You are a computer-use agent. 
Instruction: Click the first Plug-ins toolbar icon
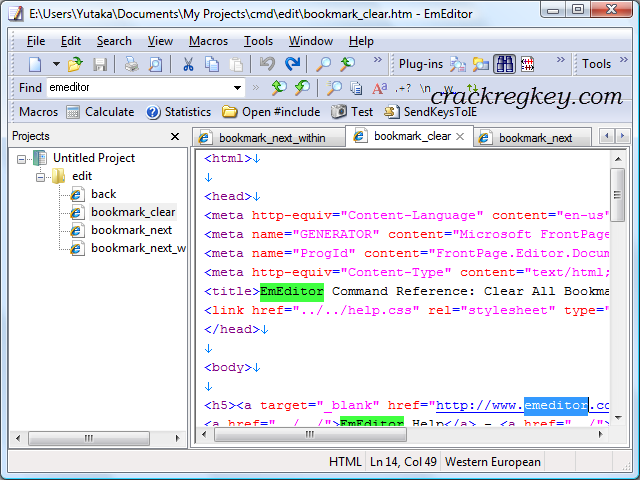coord(458,64)
